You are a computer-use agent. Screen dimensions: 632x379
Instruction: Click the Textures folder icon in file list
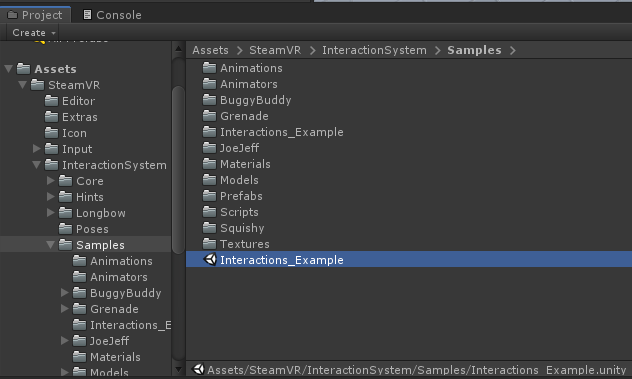tap(209, 244)
